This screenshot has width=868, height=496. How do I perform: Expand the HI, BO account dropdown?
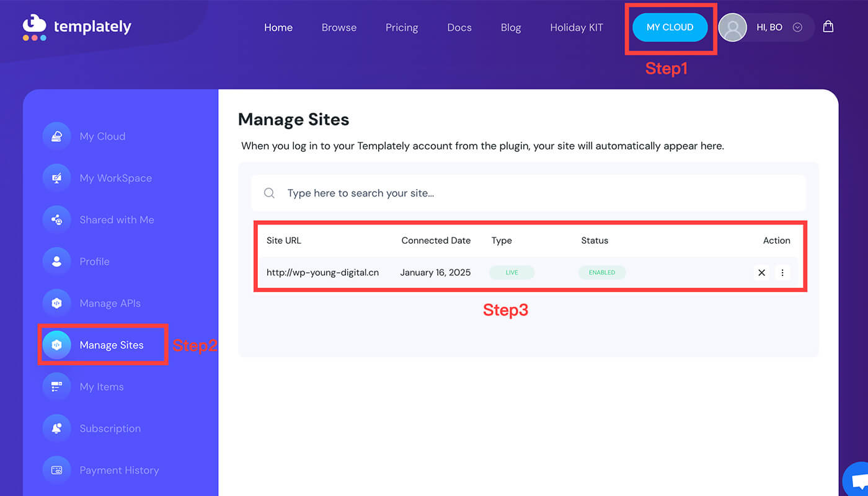point(798,27)
